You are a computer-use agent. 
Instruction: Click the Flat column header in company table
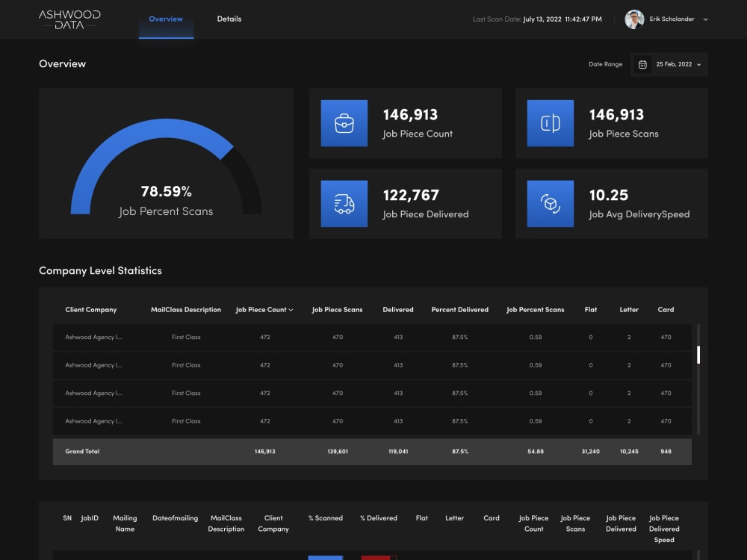[x=590, y=310]
